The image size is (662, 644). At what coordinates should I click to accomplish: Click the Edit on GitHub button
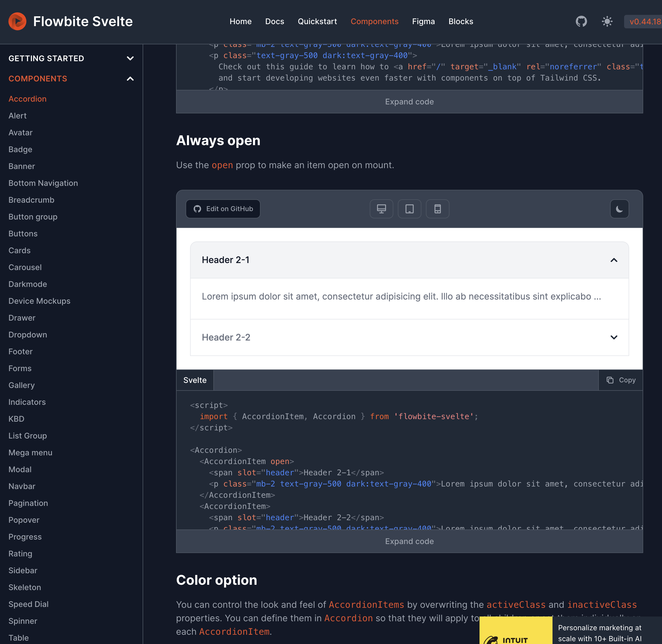pos(223,209)
